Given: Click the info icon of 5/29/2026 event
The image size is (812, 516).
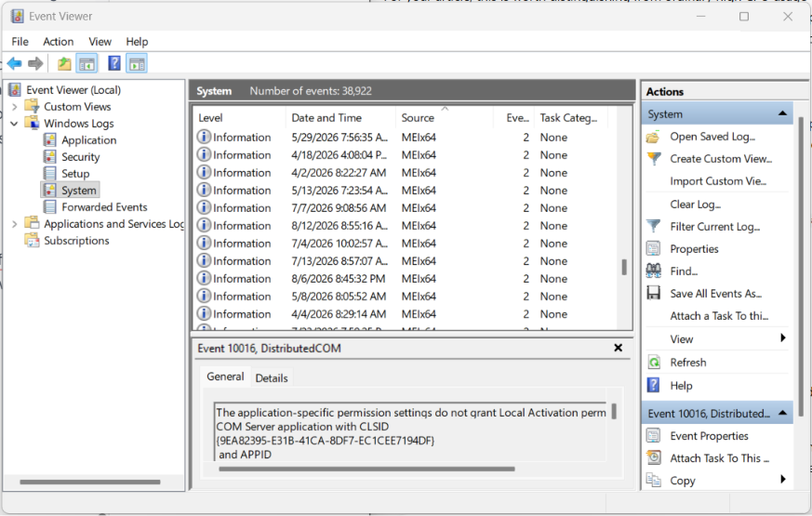Looking at the screenshot, I should (x=204, y=137).
